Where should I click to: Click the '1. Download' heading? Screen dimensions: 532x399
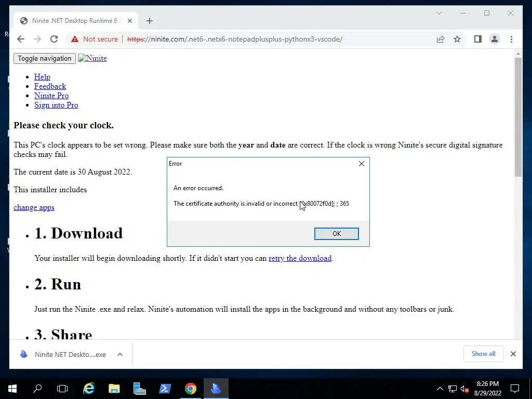pos(78,233)
